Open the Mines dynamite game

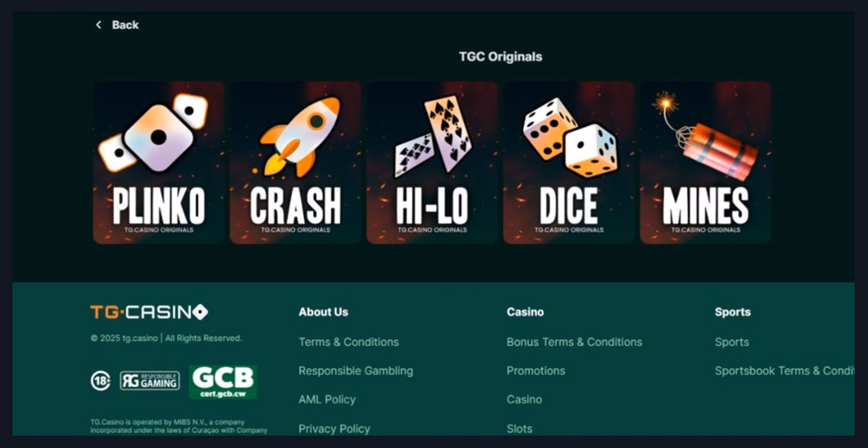(705, 162)
